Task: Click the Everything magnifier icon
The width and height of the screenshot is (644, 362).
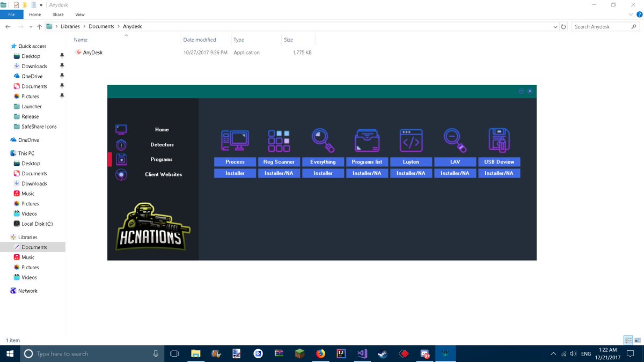Action: tap(323, 141)
